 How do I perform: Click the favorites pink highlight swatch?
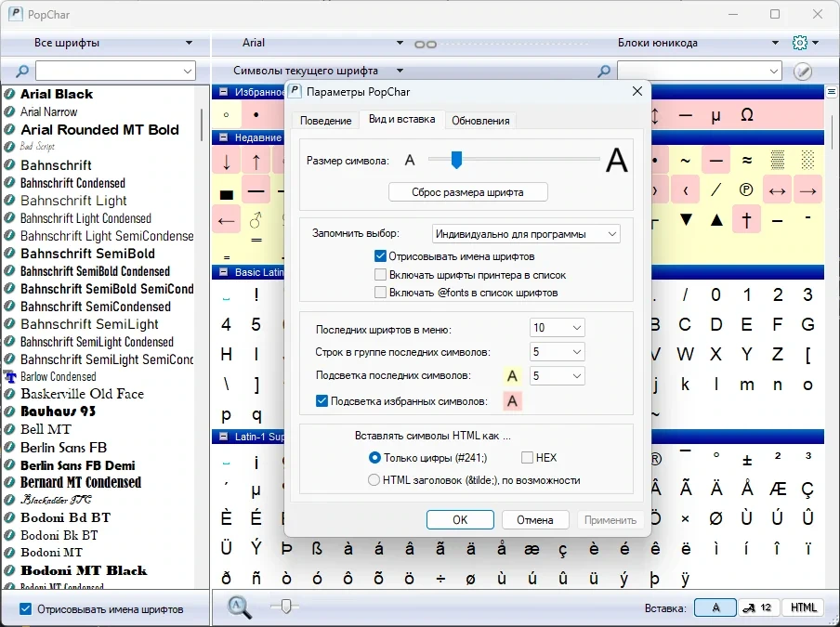512,401
